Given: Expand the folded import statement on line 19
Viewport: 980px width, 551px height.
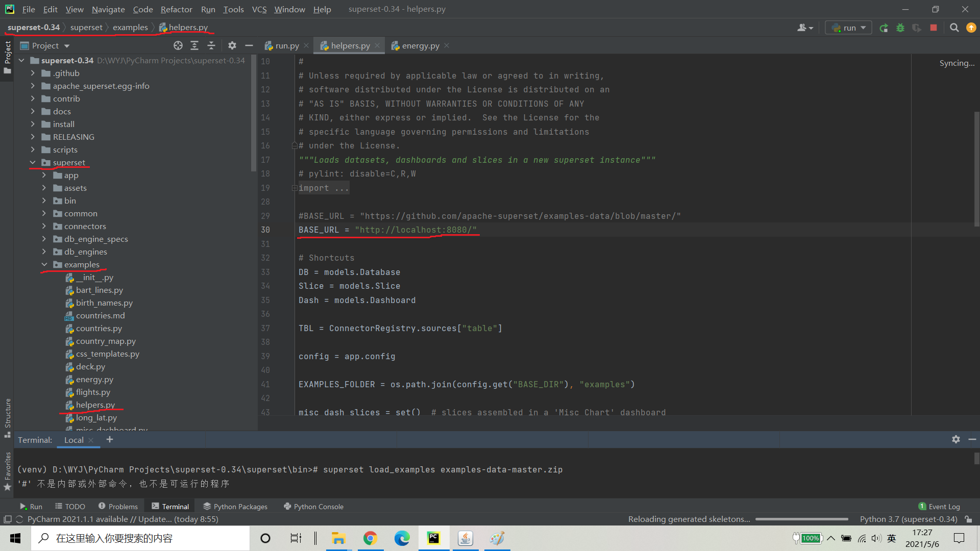Looking at the screenshot, I should (294, 188).
